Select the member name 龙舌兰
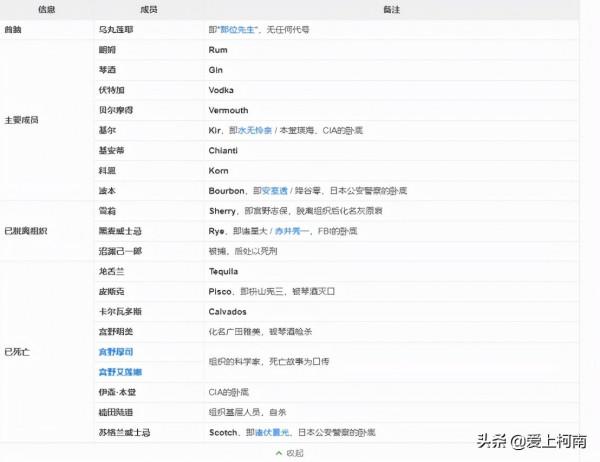 (x=111, y=271)
